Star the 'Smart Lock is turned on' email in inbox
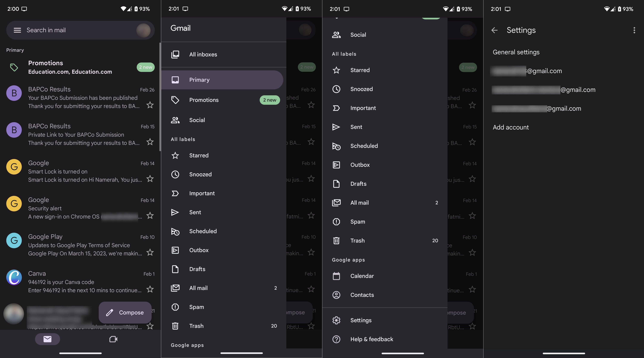The image size is (644, 358). [x=150, y=179]
